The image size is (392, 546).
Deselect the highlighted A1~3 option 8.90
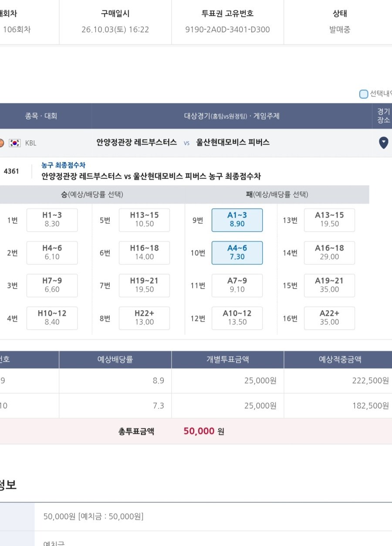pos(237,220)
